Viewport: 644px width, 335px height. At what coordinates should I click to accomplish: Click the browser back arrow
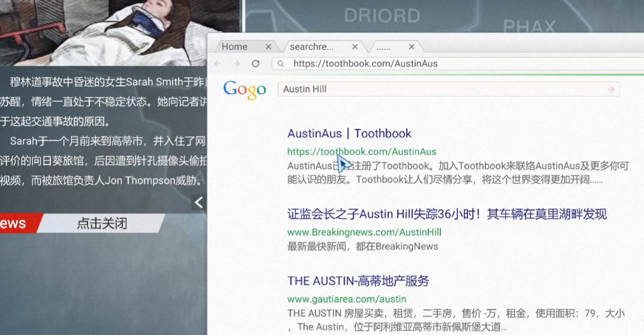point(217,64)
